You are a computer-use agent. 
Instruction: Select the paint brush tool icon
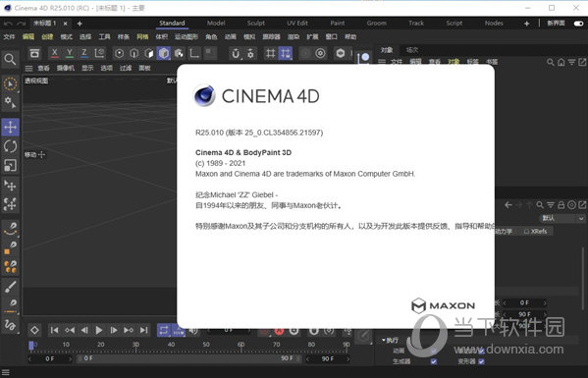tap(10, 288)
